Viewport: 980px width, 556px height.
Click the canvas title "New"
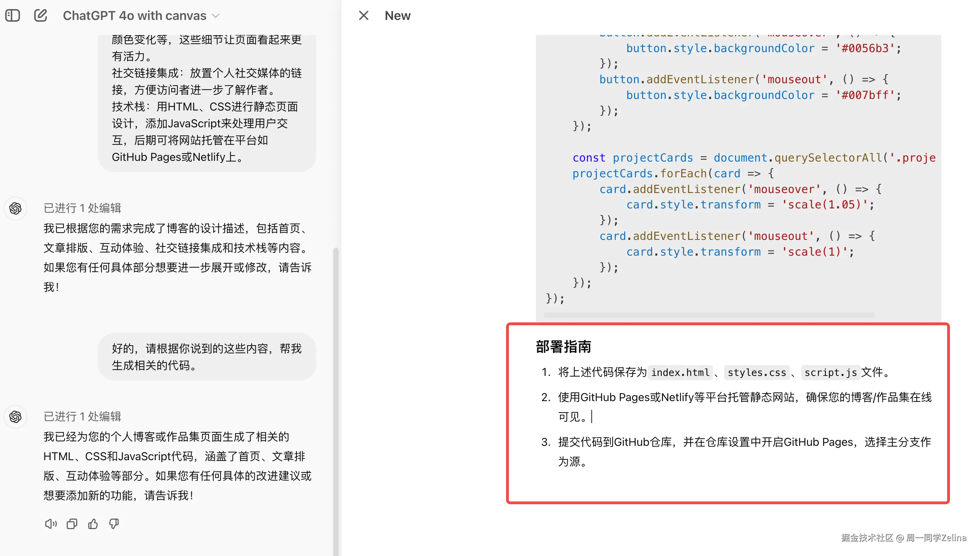click(x=397, y=16)
